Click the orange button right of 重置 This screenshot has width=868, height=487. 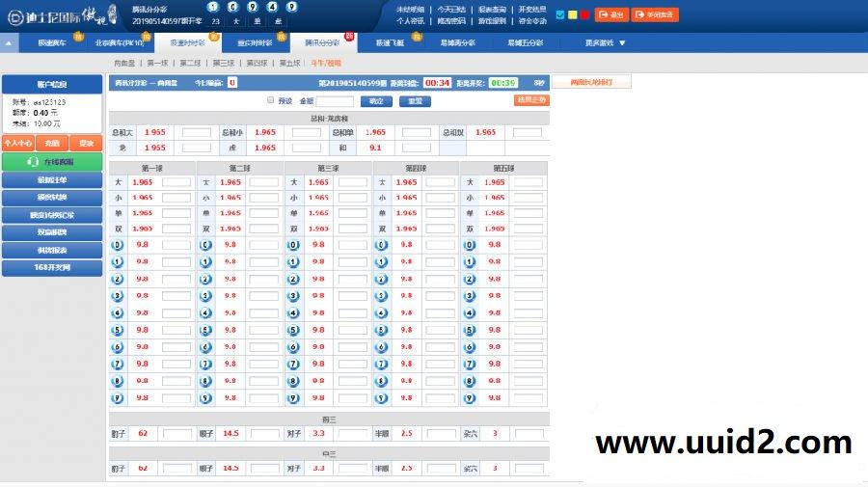pyautogui.click(x=530, y=100)
